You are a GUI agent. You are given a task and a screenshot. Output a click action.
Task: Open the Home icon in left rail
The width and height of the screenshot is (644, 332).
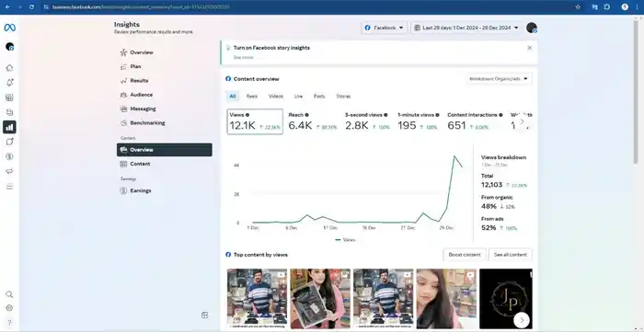[9, 68]
